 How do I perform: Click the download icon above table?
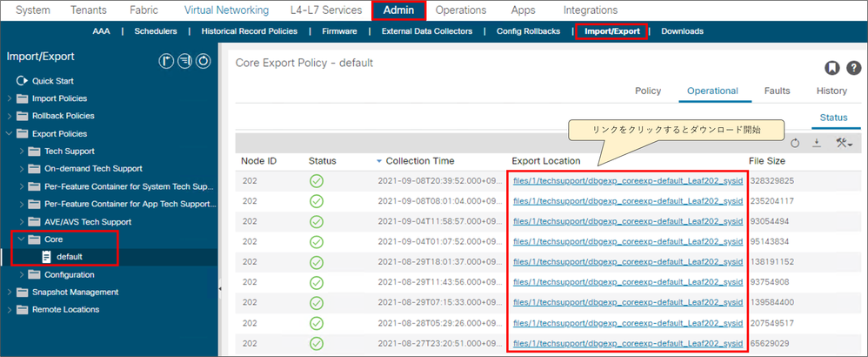point(817,143)
